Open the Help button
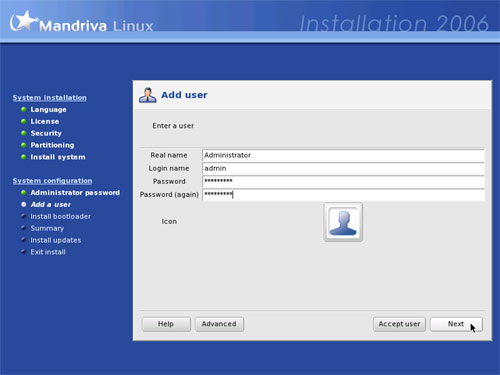This screenshot has width=500, height=375. click(166, 324)
